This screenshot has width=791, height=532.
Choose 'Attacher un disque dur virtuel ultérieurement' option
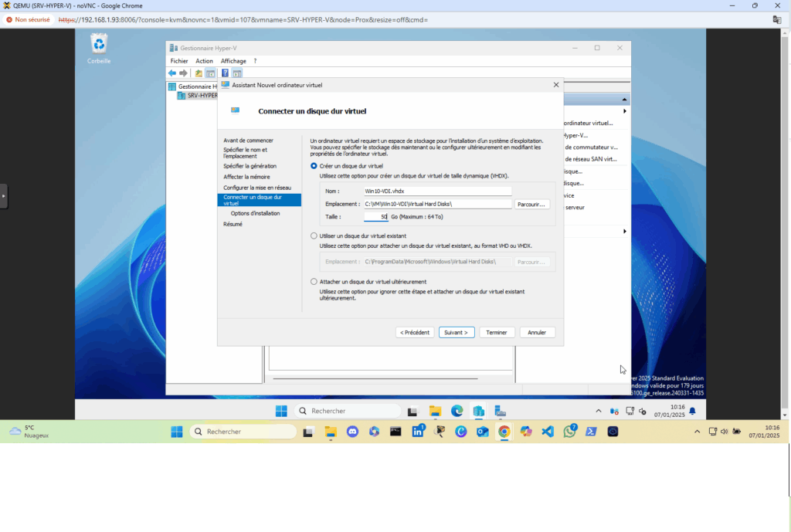pos(314,282)
